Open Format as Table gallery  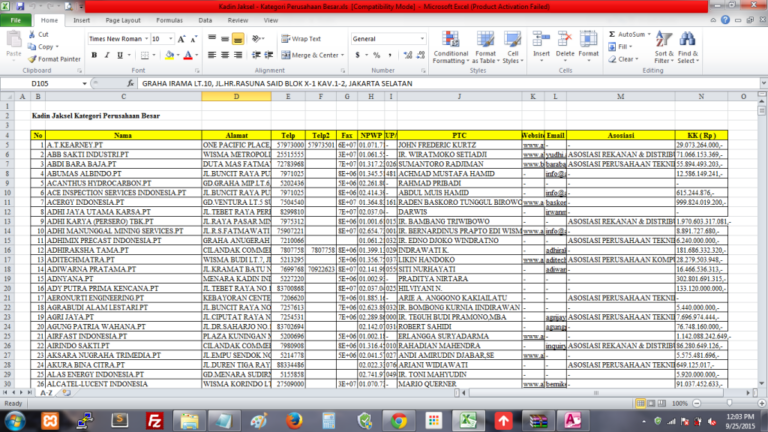[485, 47]
